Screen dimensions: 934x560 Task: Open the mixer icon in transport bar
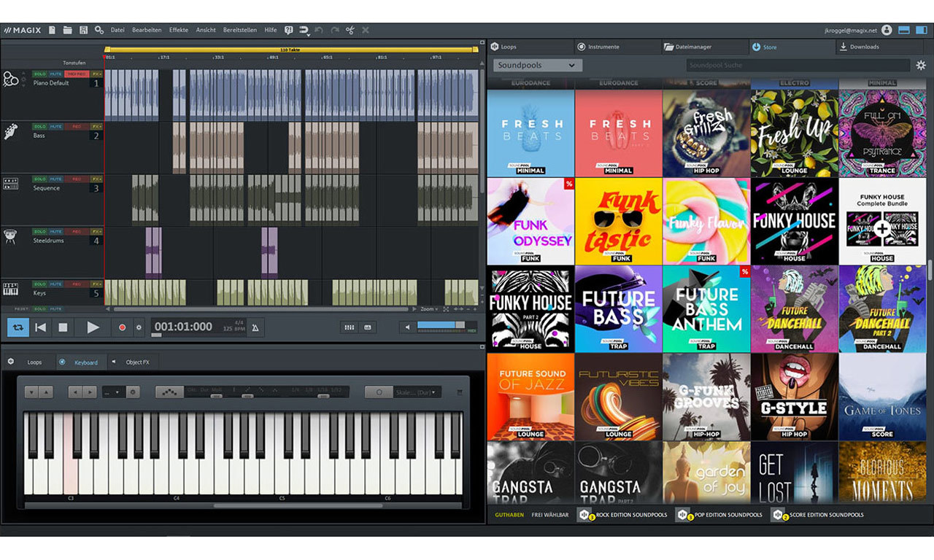click(x=349, y=327)
